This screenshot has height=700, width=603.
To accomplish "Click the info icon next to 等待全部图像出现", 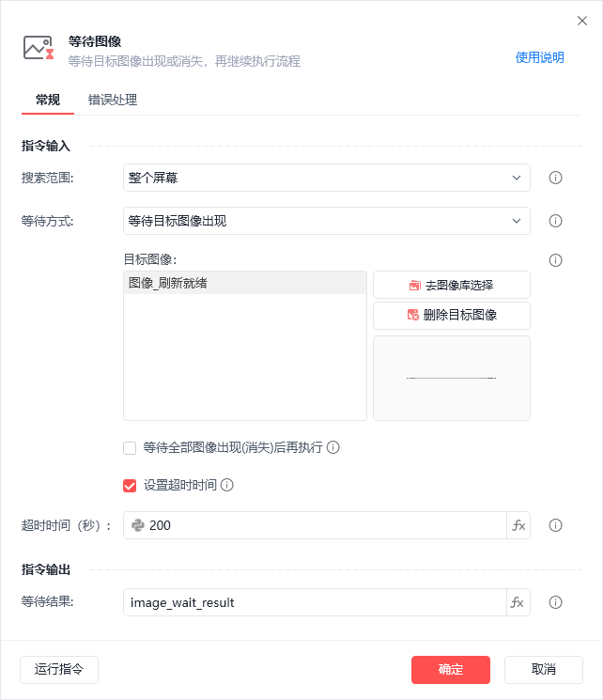I will 333,447.
